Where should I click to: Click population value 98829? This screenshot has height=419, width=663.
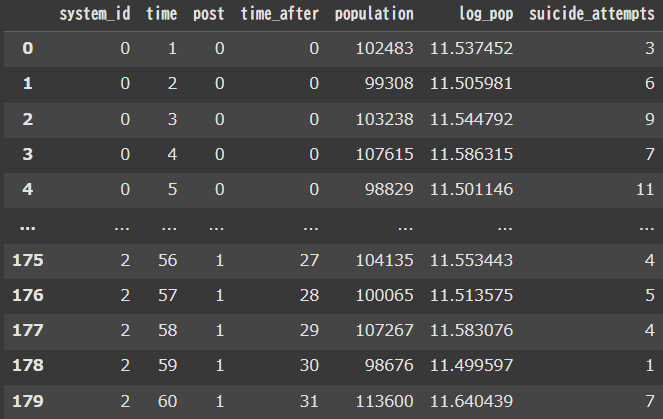387,190
